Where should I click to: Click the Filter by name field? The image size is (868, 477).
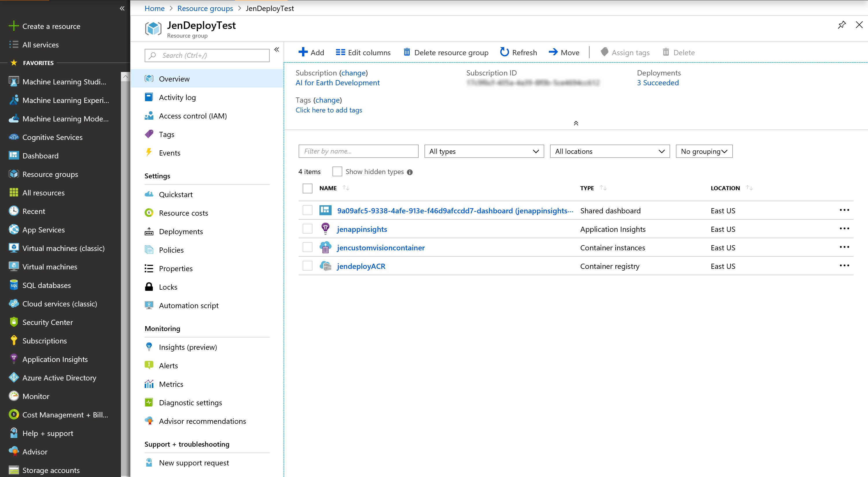coord(358,151)
